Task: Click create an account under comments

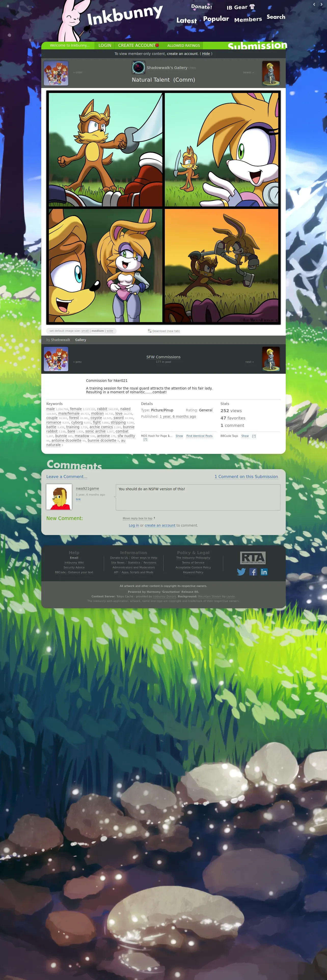Action: point(160,525)
